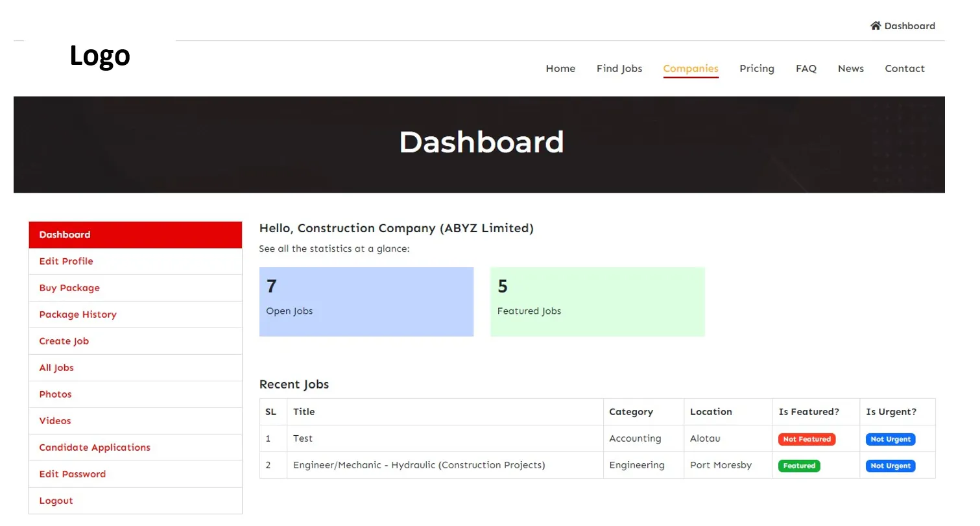Click Not Urgent badge on the Test job row
Screen dimensions: 980x526
click(890, 438)
